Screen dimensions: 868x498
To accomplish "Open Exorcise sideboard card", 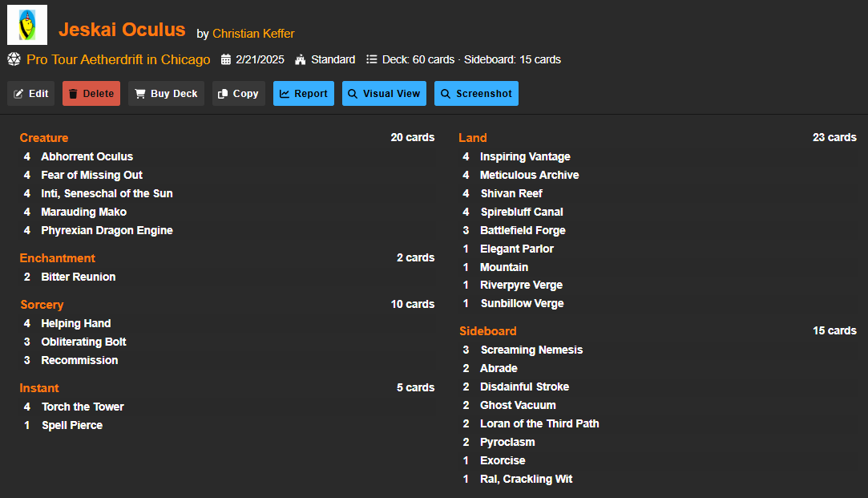I will click(503, 460).
